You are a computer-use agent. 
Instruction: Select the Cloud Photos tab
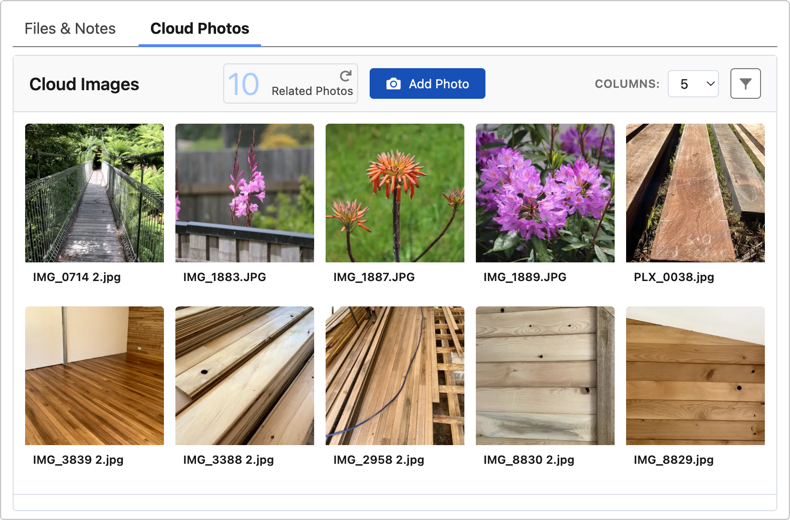[x=200, y=28]
